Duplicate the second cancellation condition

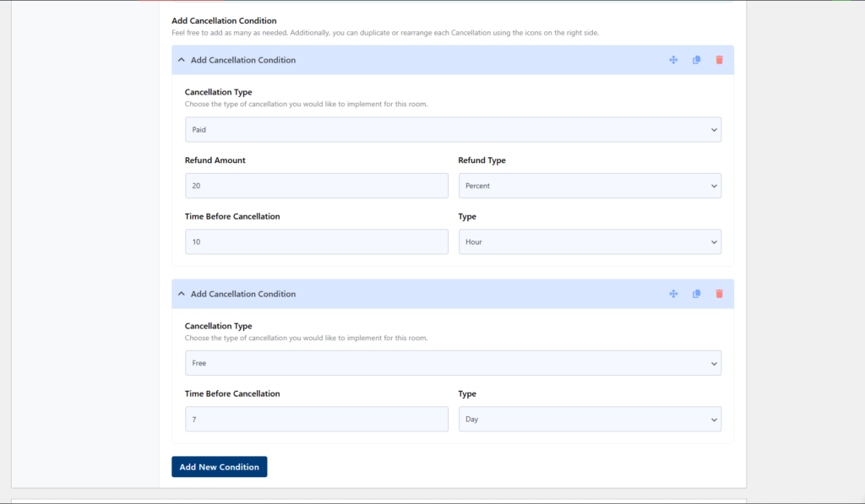696,294
